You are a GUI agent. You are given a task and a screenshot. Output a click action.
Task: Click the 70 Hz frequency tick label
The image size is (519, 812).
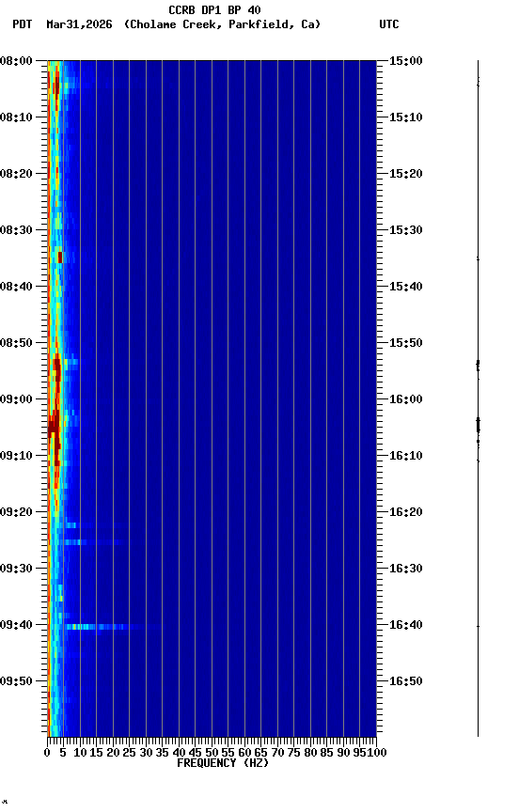(277, 753)
